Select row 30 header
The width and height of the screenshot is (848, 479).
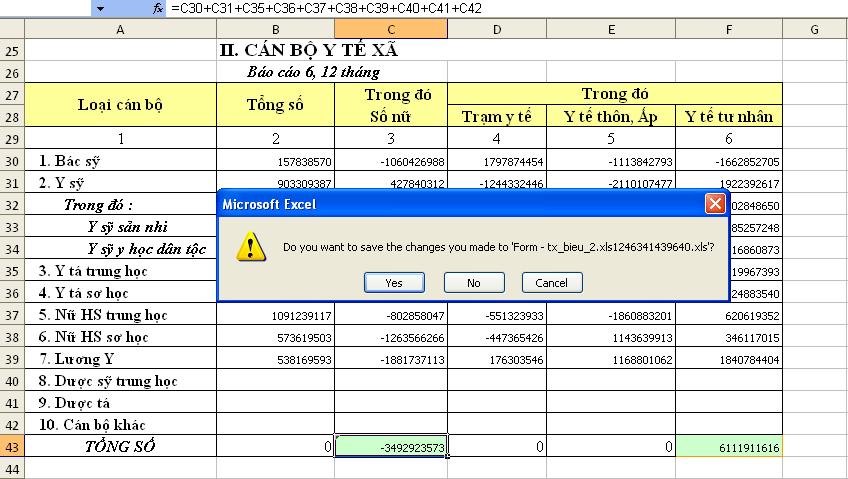pos(11,161)
